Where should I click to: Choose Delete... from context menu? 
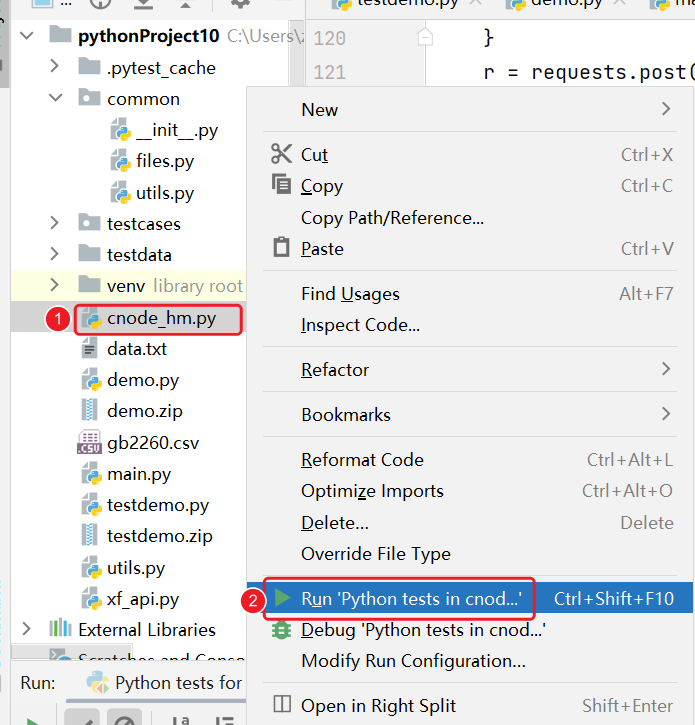(470, 522)
